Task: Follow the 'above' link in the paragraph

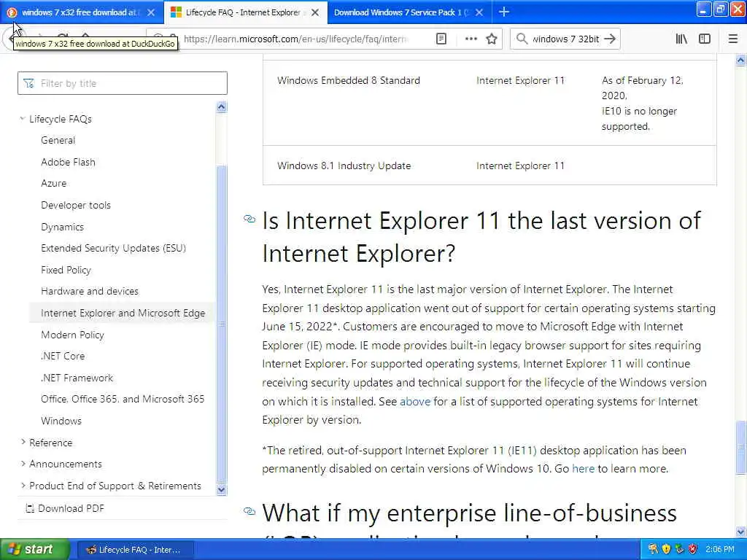Action: (415, 402)
